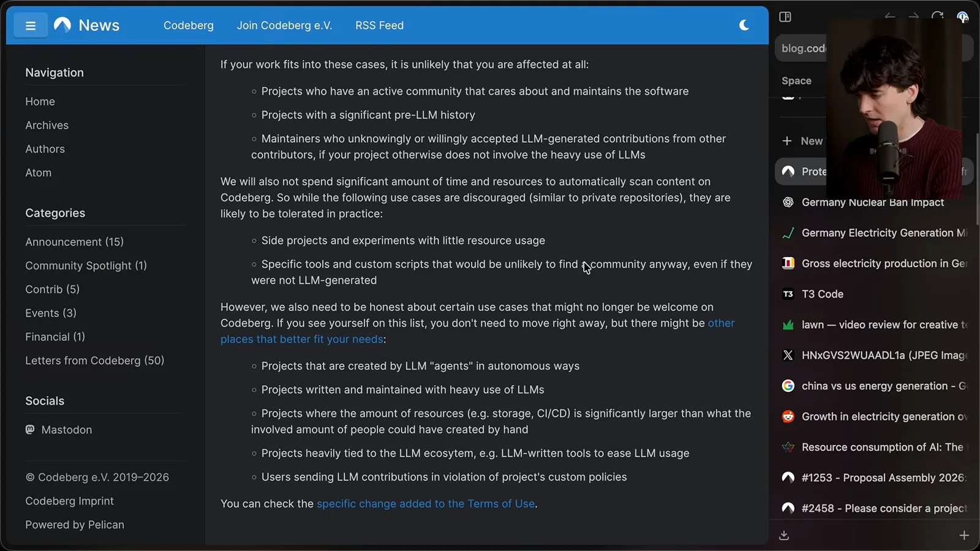Open Community Spotlight (1) category
Image resolution: width=980 pixels, height=551 pixels.
click(x=86, y=266)
